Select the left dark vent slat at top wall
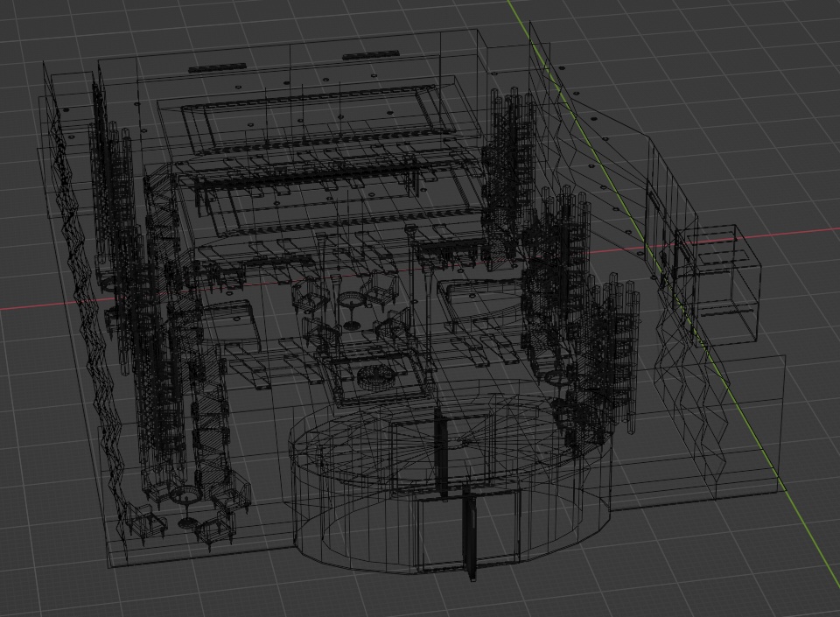The image size is (840, 617). [x=217, y=67]
